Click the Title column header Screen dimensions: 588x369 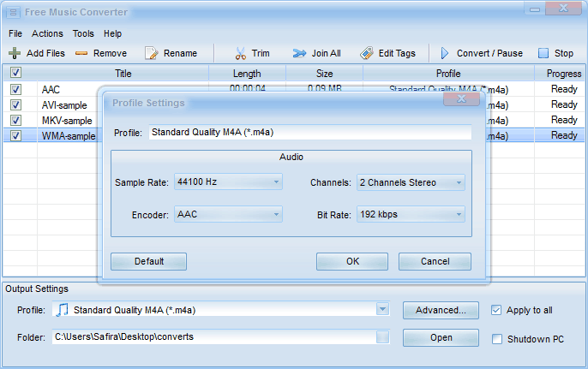click(123, 74)
